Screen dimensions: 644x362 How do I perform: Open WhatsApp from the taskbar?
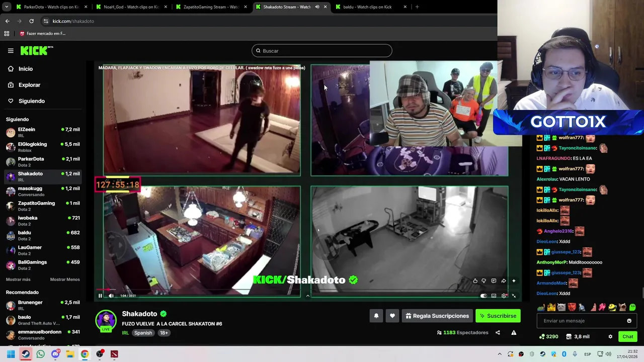click(x=40, y=354)
